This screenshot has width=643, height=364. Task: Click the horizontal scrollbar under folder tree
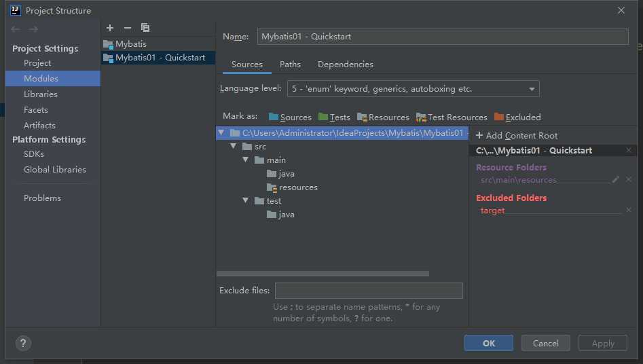coord(323,273)
